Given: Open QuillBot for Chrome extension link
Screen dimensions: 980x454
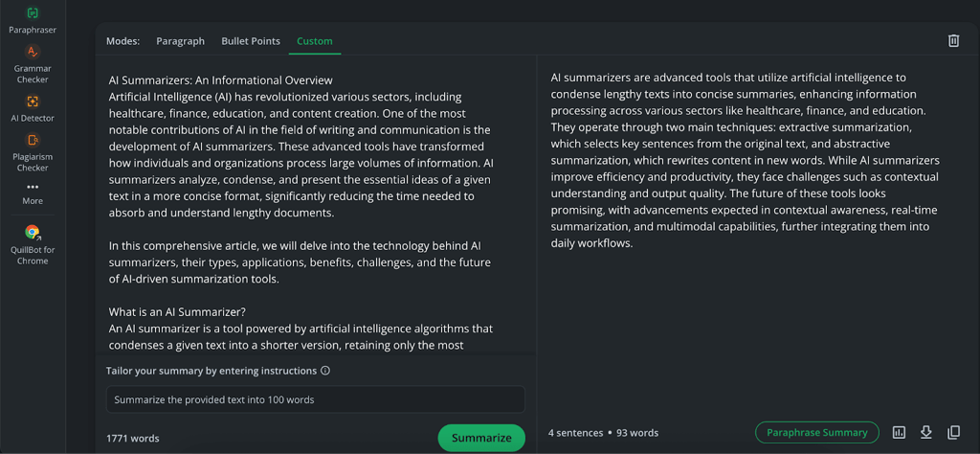Looking at the screenshot, I should (33, 244).
